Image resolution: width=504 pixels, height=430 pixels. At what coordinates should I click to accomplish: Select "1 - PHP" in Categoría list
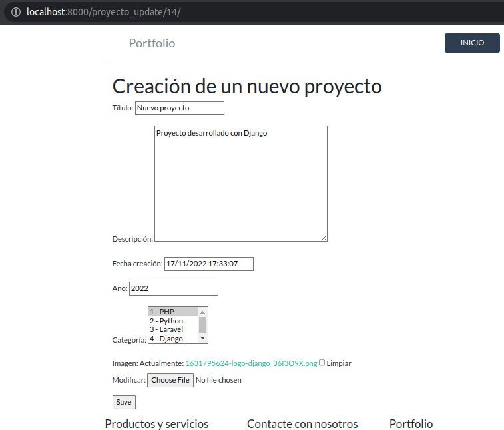click(x=172, y=312)
